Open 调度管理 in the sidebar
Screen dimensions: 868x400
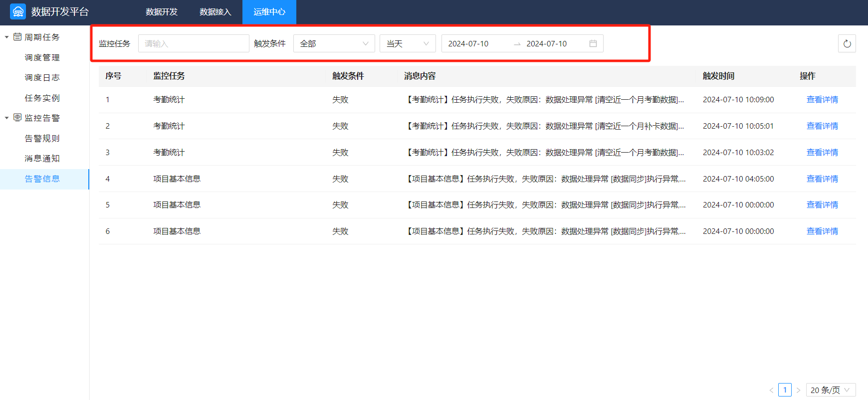(x=42, y=58)
